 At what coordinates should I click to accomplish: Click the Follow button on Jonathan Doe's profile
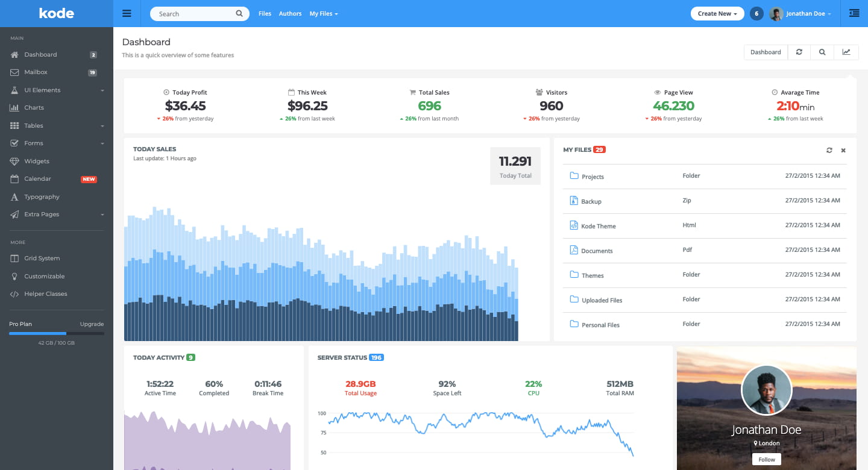click(766, 459)
